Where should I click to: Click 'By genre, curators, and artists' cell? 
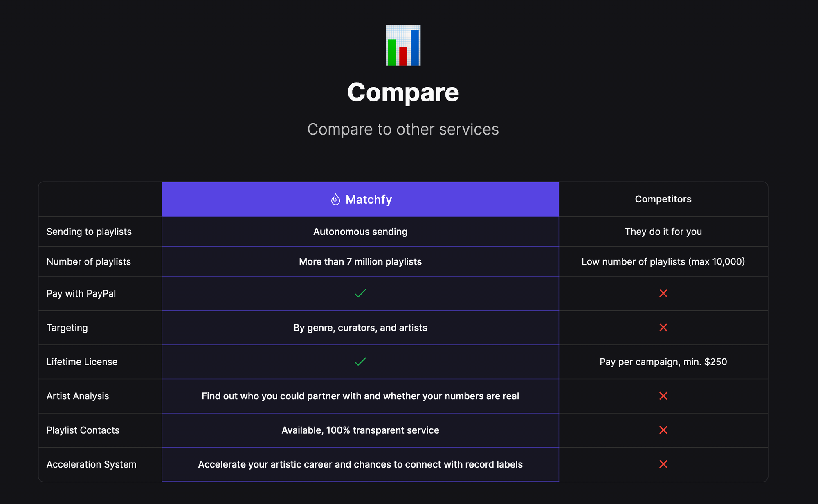tap(360, 328)
